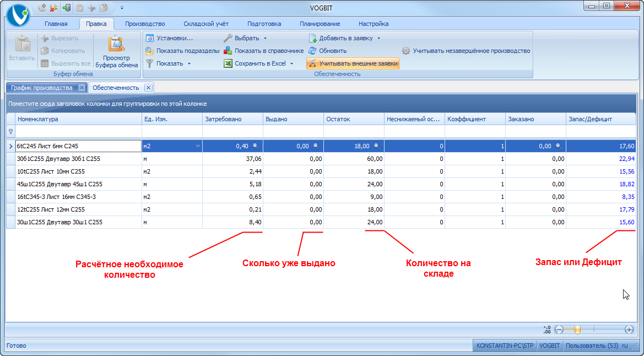644x356 pixels.
Task: Sort by the Номенклатура column header
Action: [x=78, y=119]
